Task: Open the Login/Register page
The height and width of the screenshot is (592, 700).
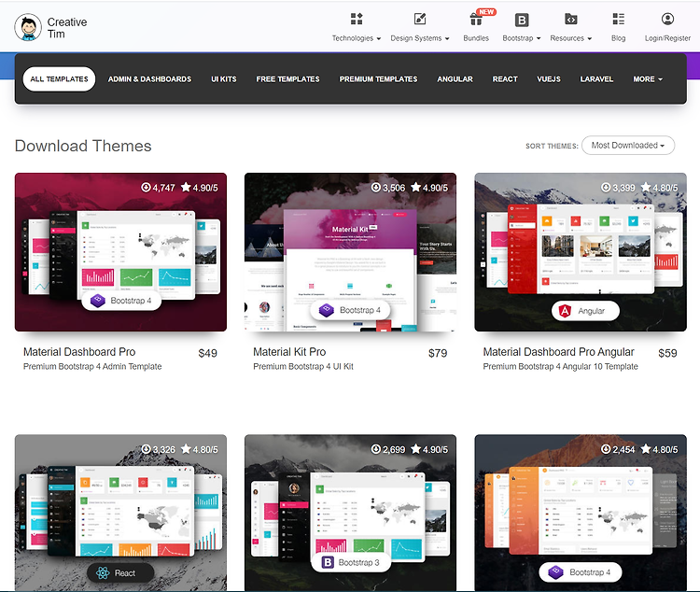Action: click(667, 38)
